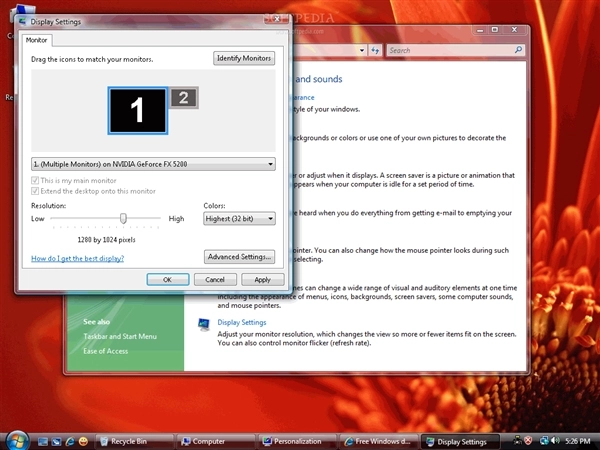Click inside the Search input field
Viewport: 600px width, 450px height.
[445, 49]
